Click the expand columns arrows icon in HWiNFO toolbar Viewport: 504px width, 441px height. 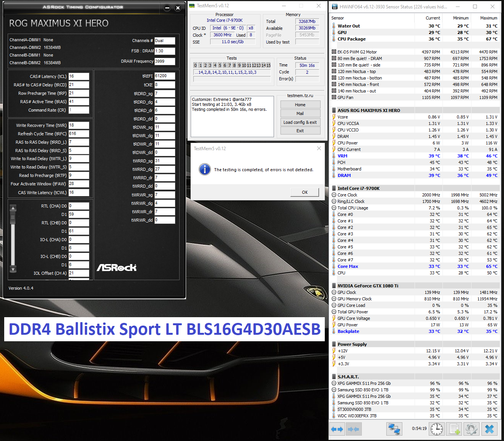tap(337, 429)
